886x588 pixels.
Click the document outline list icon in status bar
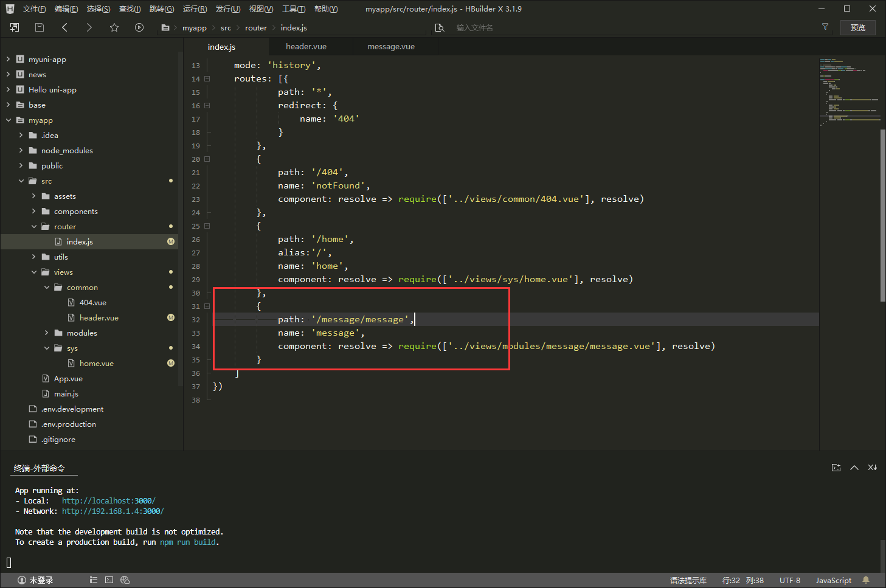point(94,580)
